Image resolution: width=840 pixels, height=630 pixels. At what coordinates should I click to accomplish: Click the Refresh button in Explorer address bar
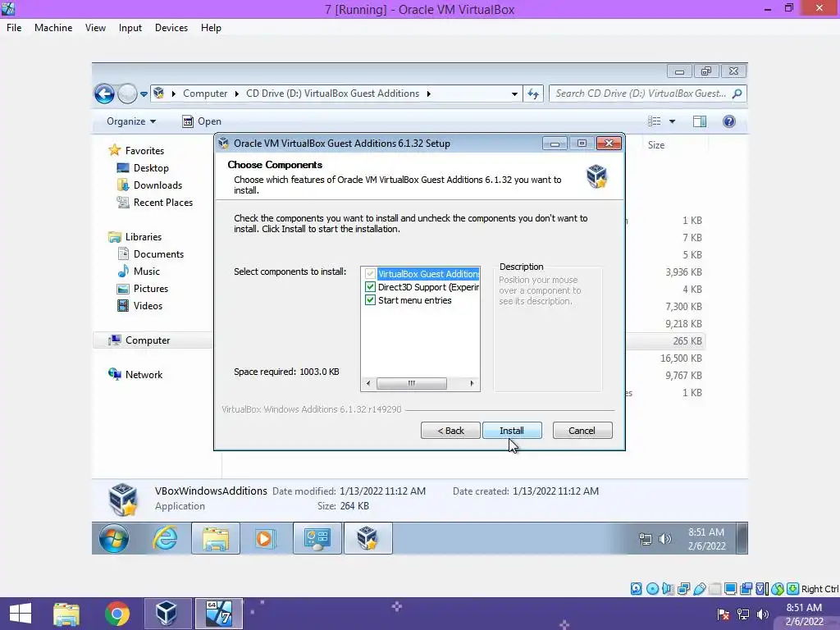533,94
